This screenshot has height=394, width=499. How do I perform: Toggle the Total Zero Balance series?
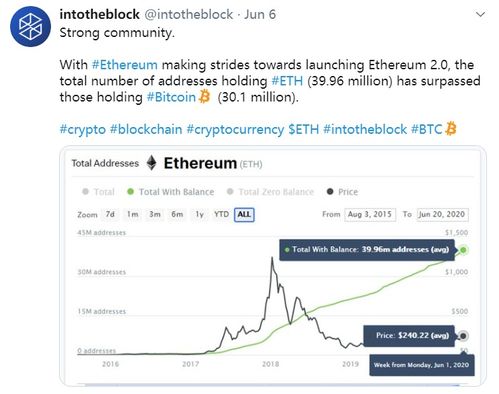coord(270,192)
